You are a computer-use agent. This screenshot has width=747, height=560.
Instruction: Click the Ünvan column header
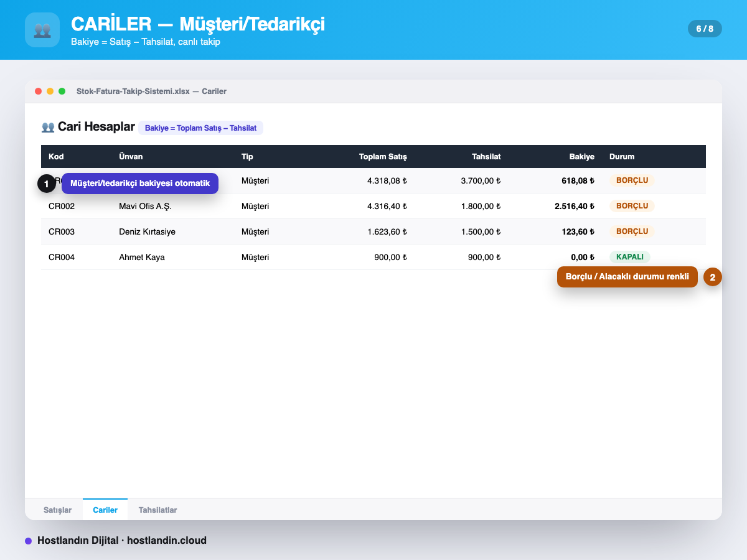(131, 157)
